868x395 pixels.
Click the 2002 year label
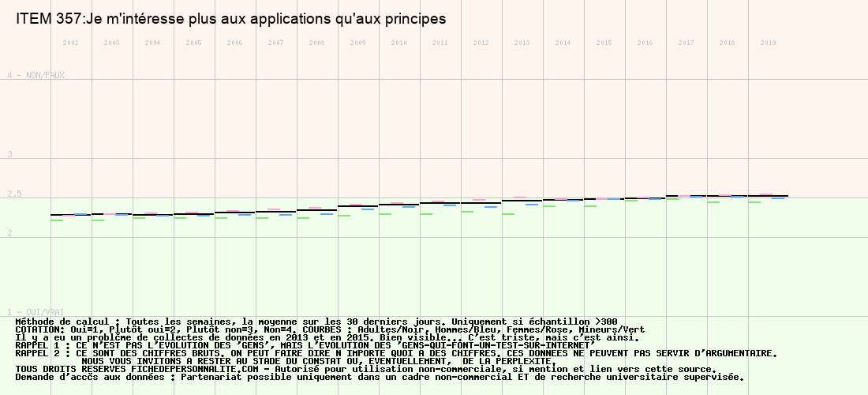click(x=71, y=43)
